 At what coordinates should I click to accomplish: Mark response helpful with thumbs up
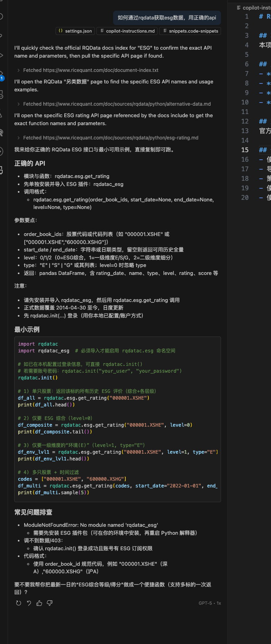coord(39,603)
